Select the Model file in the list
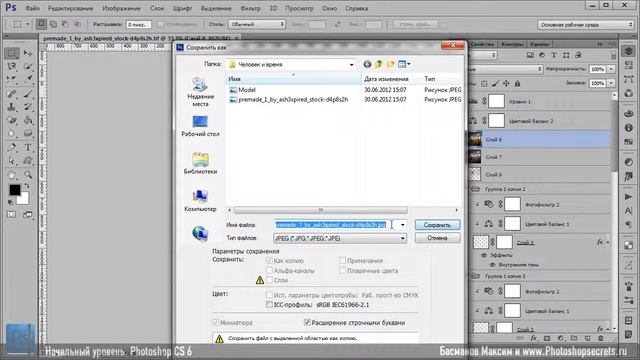 247,90
